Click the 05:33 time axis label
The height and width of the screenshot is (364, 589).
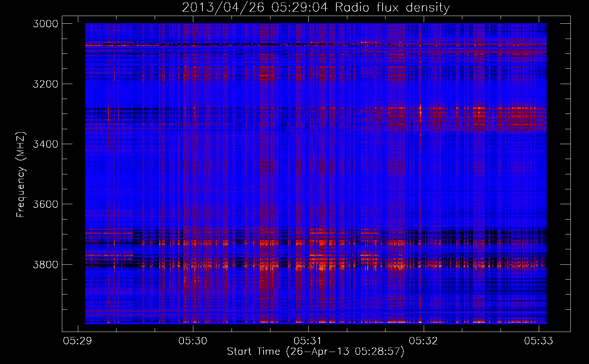pyautogui.click(x=538, y=341)
